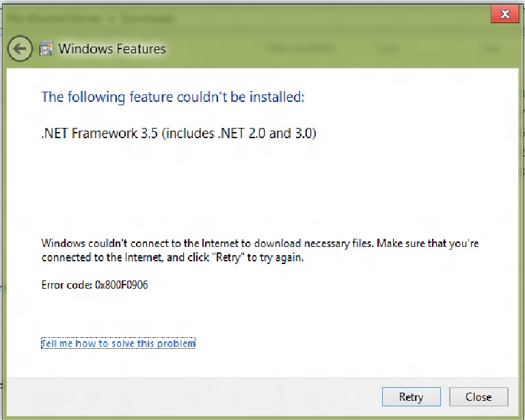Click the '(includes .NET 2.0 and 3.0)' text
Viewport: 525px width, 420px height.
(x=239, y=133)
